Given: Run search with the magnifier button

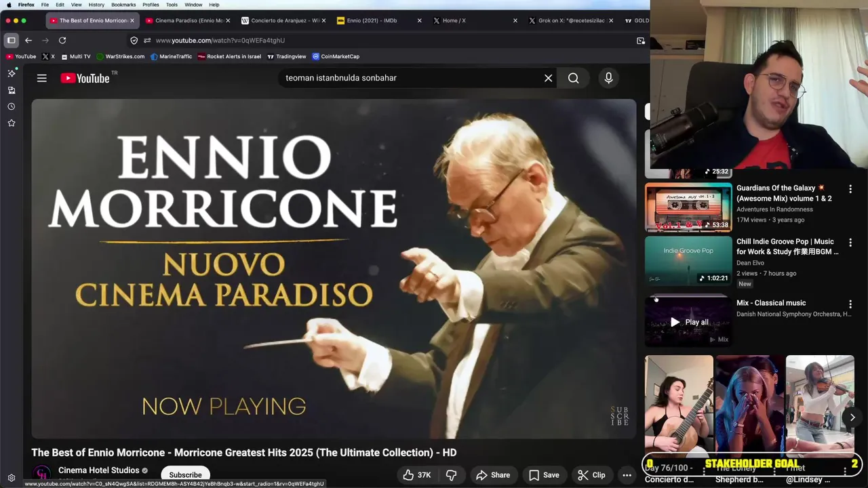Looking at the screenshot, I should [573, 78].
